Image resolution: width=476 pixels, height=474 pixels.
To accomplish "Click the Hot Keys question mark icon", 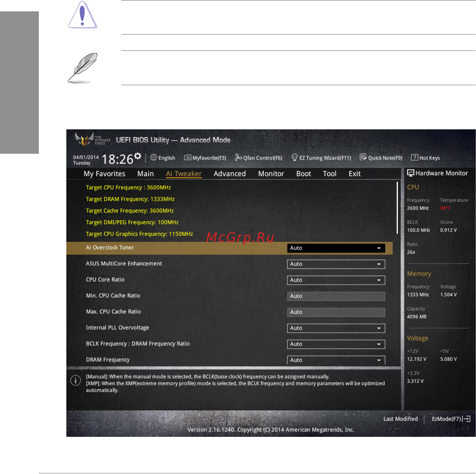I will click(415, 158).
